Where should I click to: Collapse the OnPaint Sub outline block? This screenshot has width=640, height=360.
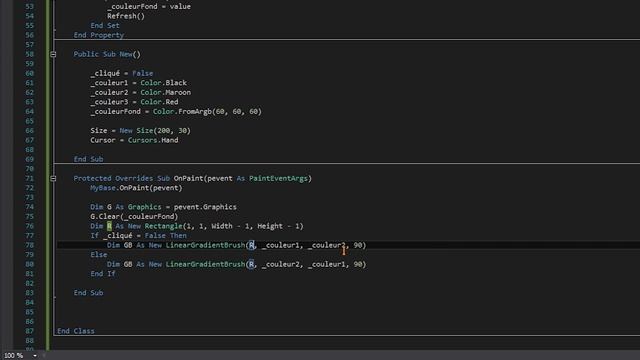pyautogui.click(x=53, y=178)
